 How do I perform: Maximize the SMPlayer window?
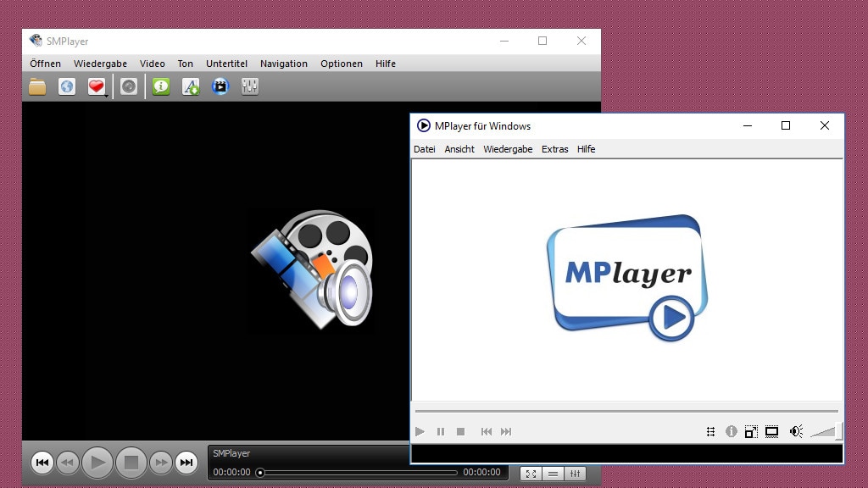tap(542, 41)
